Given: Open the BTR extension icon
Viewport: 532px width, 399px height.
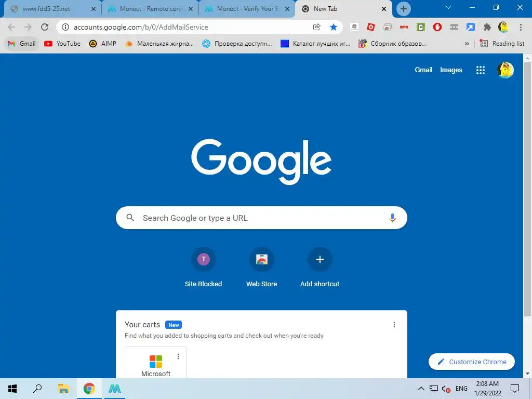Looking at the screenshot, I should point(404,27).
